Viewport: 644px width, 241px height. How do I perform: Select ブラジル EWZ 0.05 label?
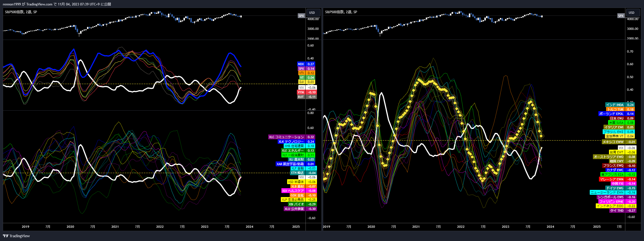pyautogui.click(x=618, y=132)
